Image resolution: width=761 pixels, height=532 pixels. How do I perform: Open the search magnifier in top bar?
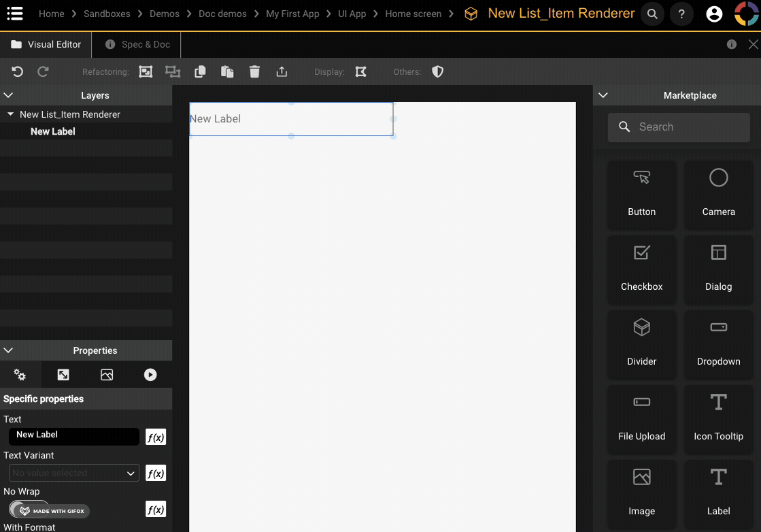[652, 14]
